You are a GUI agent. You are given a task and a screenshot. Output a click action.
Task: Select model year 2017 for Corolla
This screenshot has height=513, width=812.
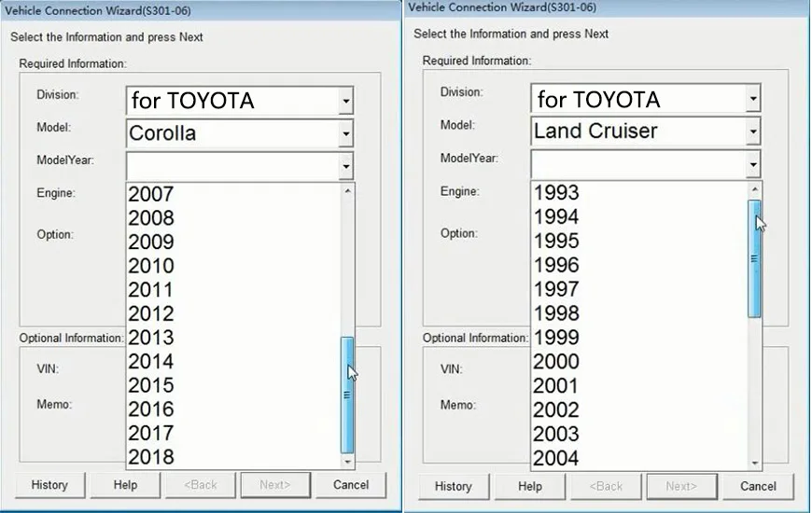click(233, 432)
